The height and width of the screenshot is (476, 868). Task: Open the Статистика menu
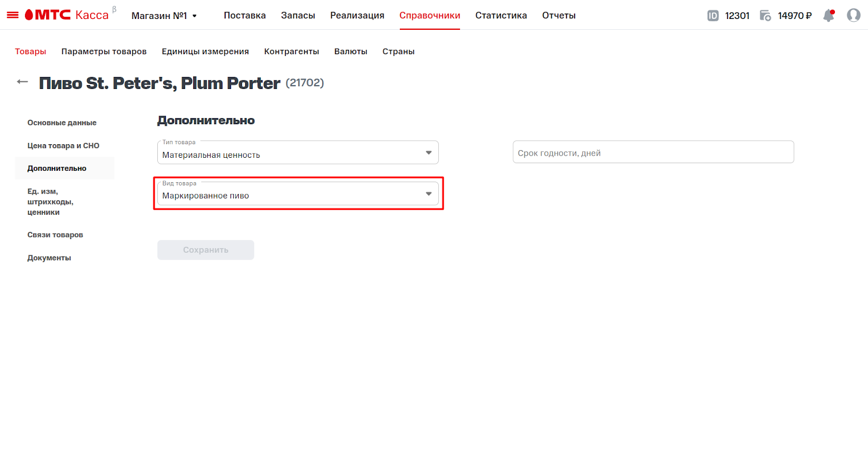pos(501,15)
